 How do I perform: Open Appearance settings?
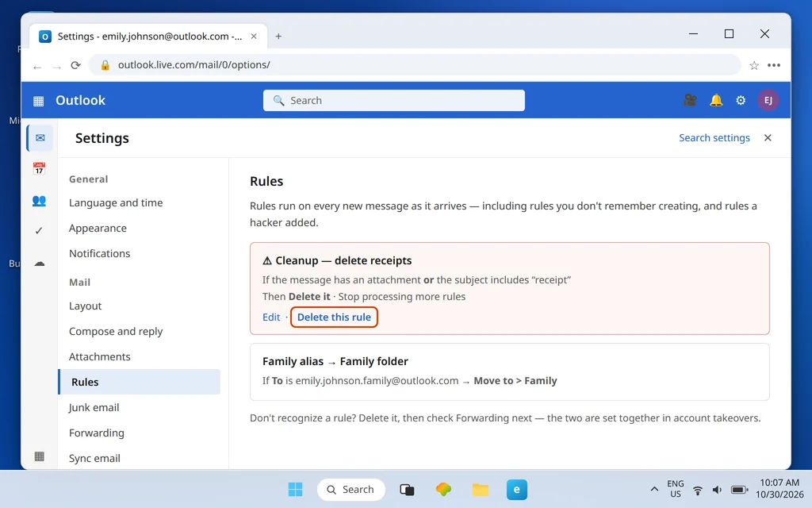click(98, 228)
